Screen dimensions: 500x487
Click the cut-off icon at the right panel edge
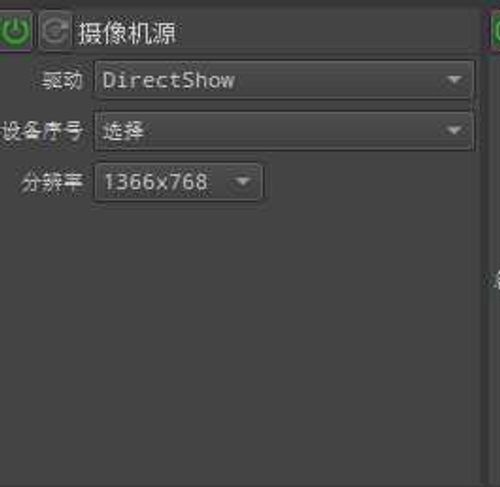pos(497,281)
